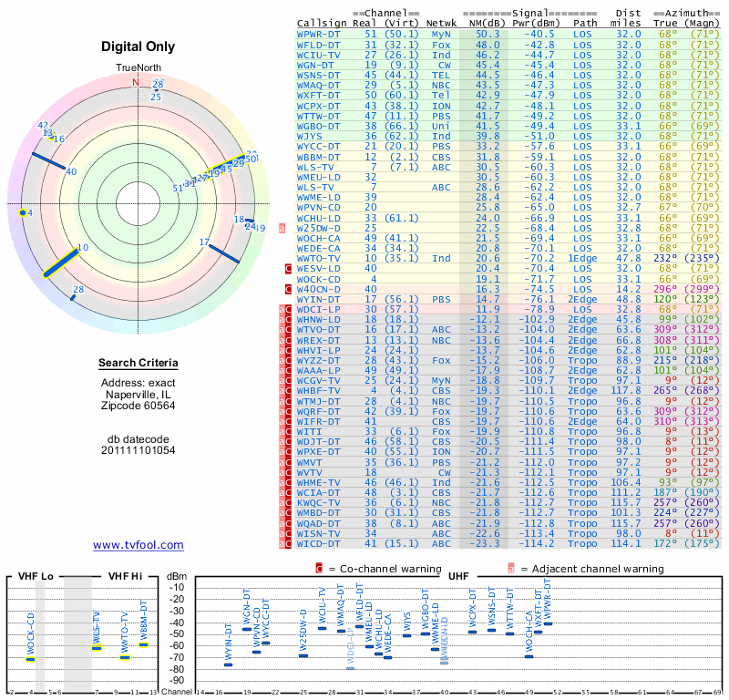This screenshot has height=700, width=729.
Task: Open the www.tvfool.com link
Action: [x=139, y=545]
